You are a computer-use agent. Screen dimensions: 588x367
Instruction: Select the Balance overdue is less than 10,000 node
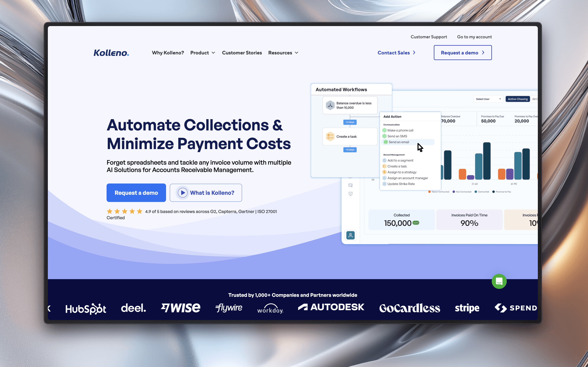point(350,105)
